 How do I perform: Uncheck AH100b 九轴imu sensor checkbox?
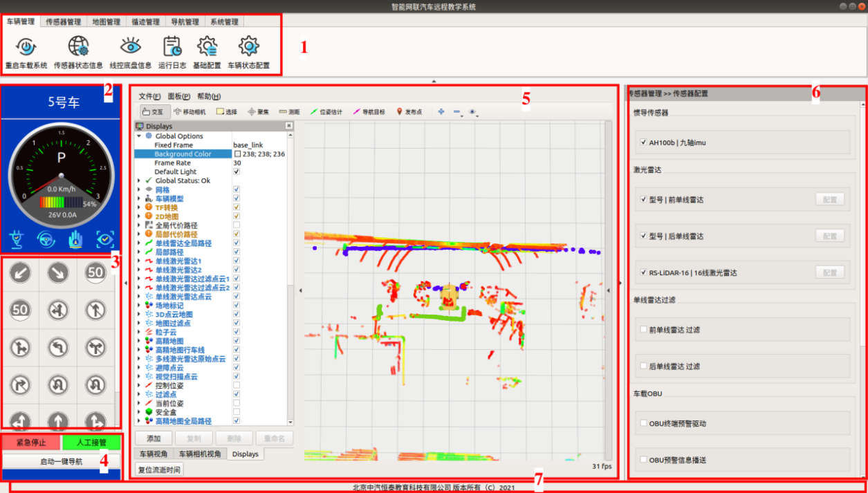click(x=644, y=142)
